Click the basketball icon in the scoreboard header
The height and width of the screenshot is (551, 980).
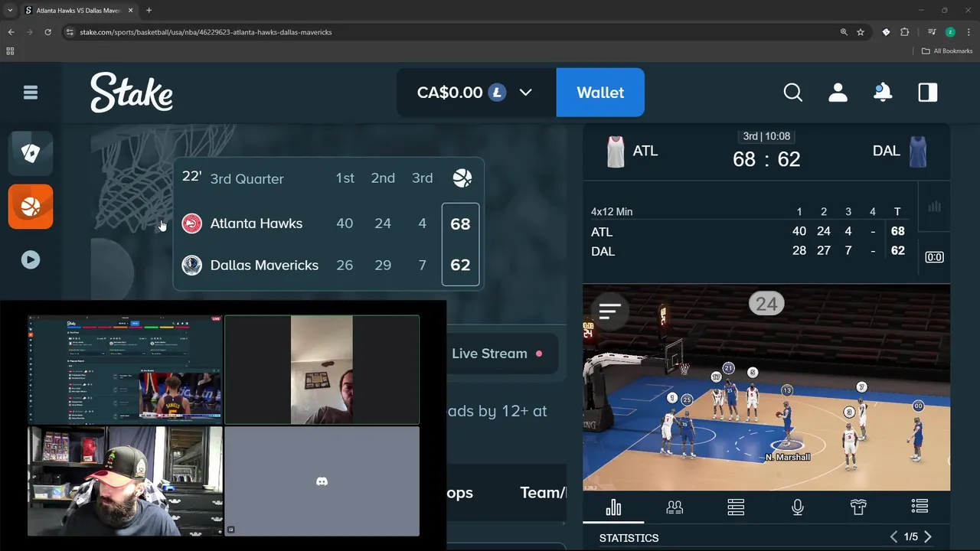click(x=462, y=178)
